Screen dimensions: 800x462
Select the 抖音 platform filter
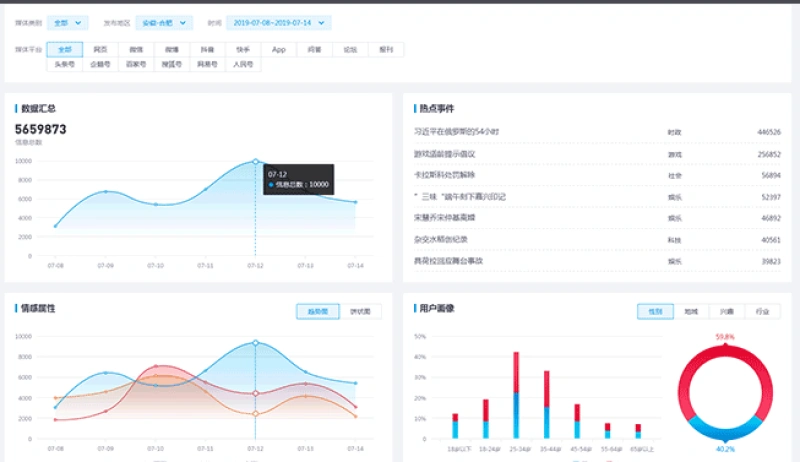click(207, 49)
